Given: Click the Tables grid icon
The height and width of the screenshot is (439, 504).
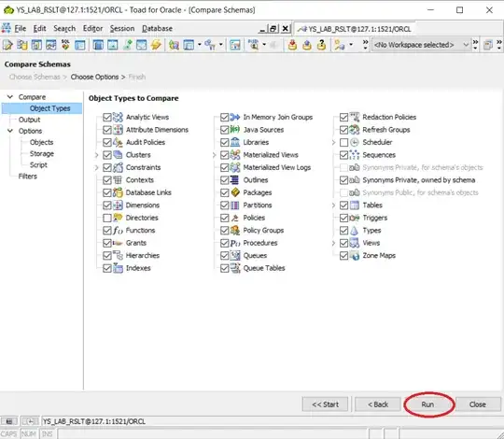Looking at the screenshot, I should point(355,205).
